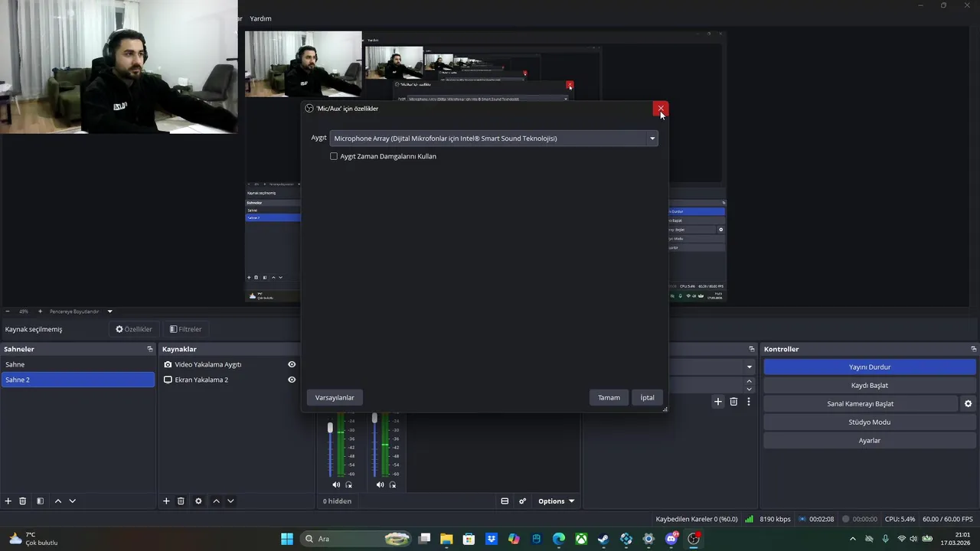This screenshot has width=980, height=551.
Task: Enter Stüdyo Modu
Action: coord(869,422)
